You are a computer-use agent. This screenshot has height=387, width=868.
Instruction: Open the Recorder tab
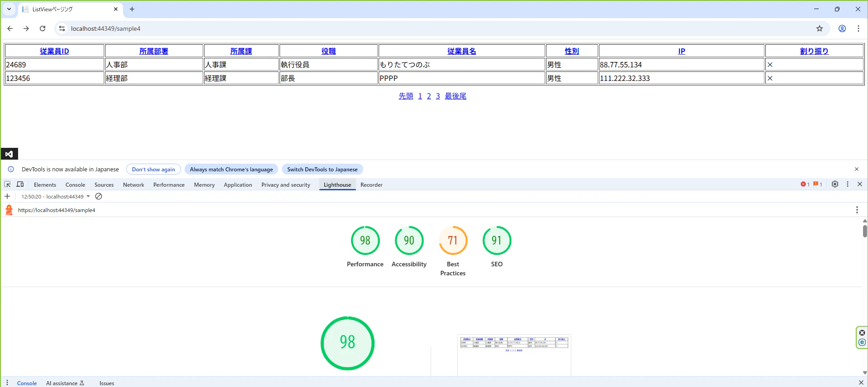[x=371, y=184]
